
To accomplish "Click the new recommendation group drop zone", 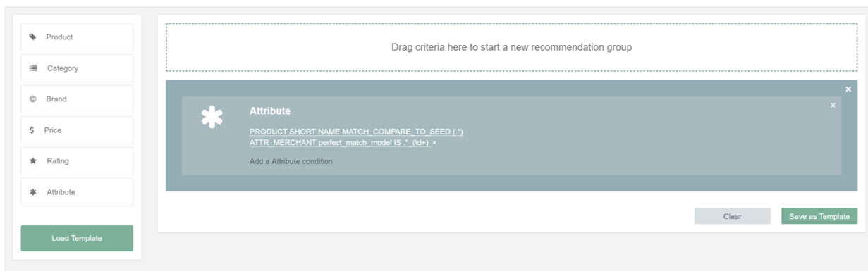I will coord(511,47).
